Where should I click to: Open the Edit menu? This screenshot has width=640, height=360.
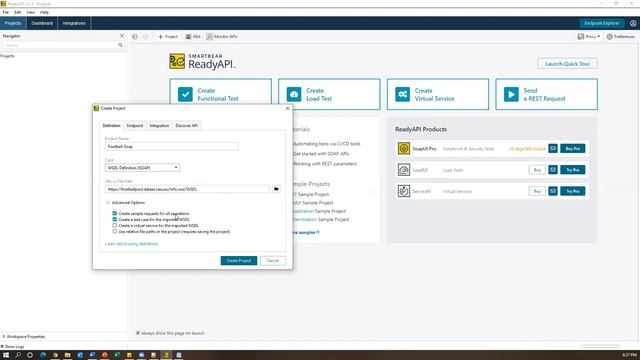tap(18, 12)
